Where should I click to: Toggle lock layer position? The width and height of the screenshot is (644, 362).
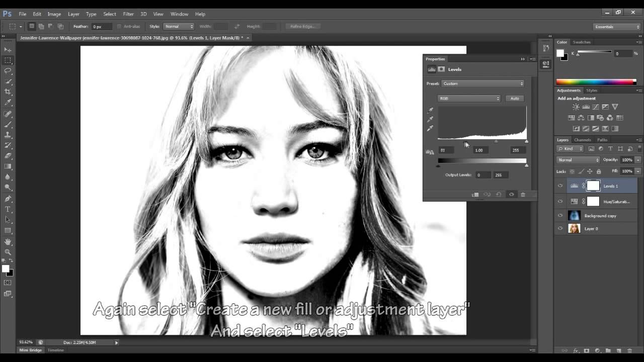[x=590, y=171]
